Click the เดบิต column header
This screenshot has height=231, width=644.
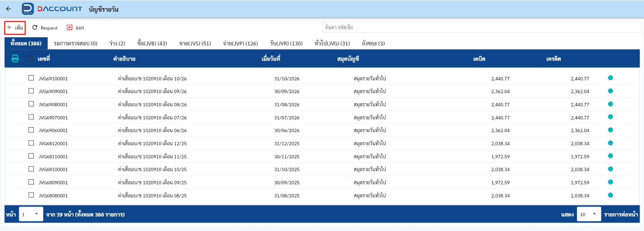point(479,59)
